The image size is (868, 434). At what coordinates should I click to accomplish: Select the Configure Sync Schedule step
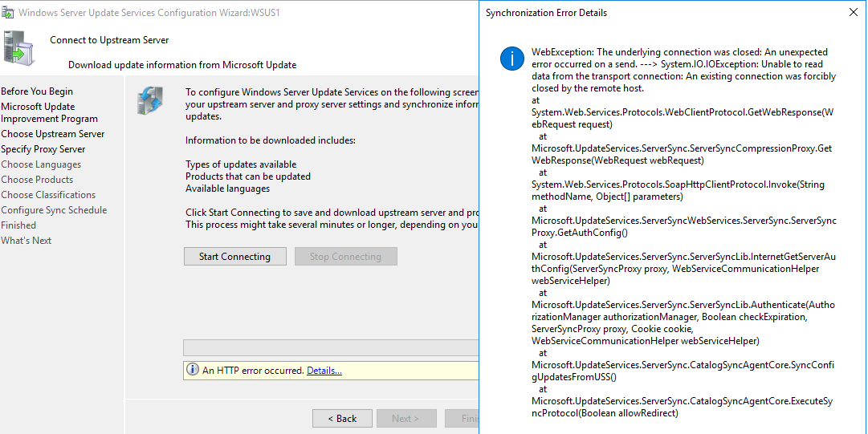coord(54,210)
